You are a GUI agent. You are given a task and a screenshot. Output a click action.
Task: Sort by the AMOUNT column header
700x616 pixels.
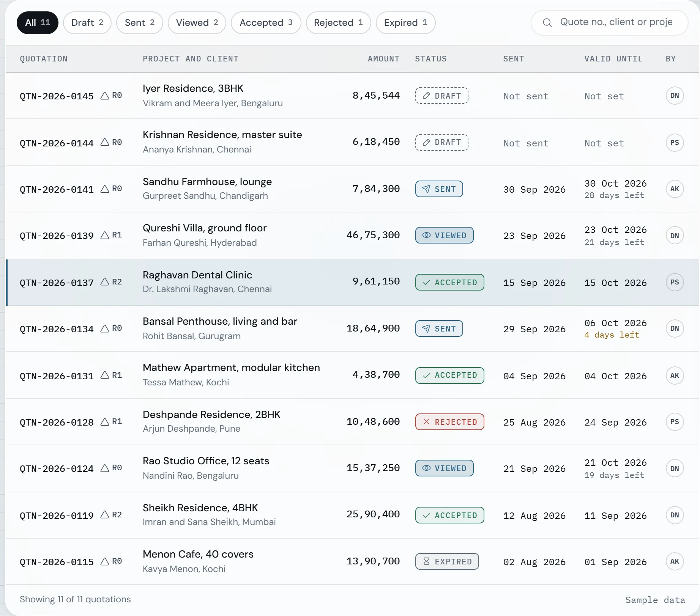383,59
